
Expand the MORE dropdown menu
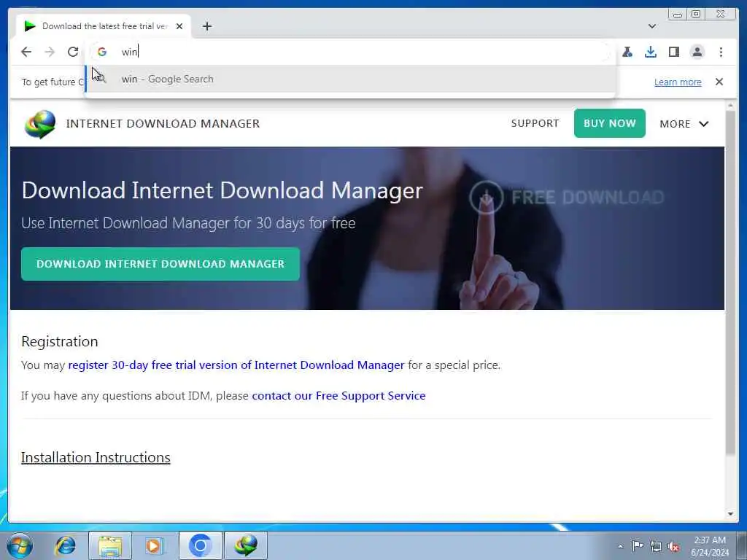tap(684, 124)
